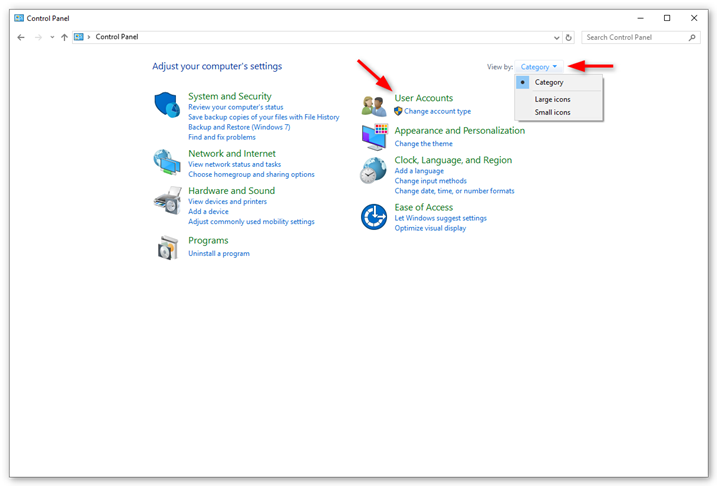Go up one level with the up arrow
This screenshot has width=717, height=486.
pos(64,37)
